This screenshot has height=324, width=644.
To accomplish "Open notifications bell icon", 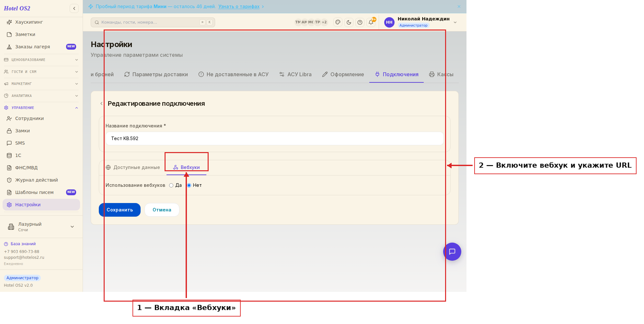I will pos(371,22).
